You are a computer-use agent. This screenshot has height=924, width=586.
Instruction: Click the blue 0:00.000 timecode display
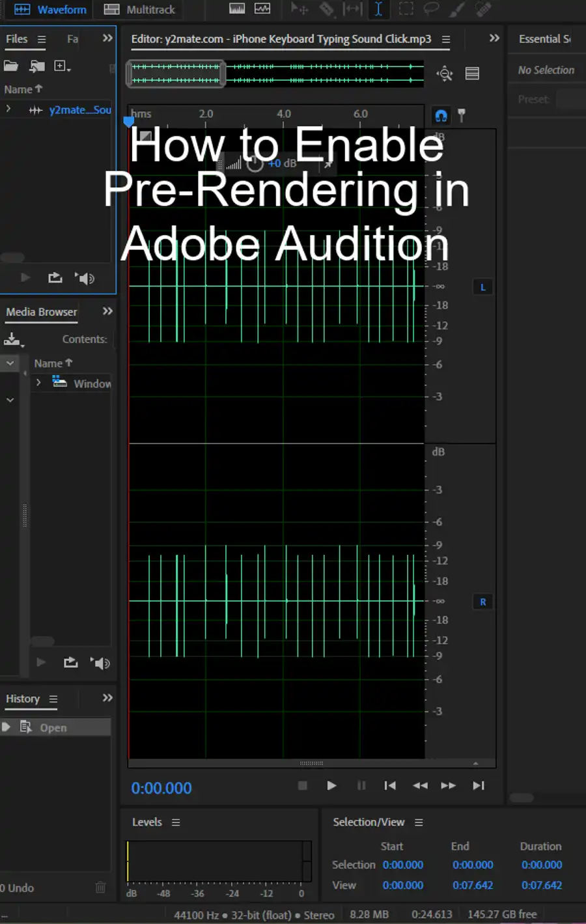161,788
